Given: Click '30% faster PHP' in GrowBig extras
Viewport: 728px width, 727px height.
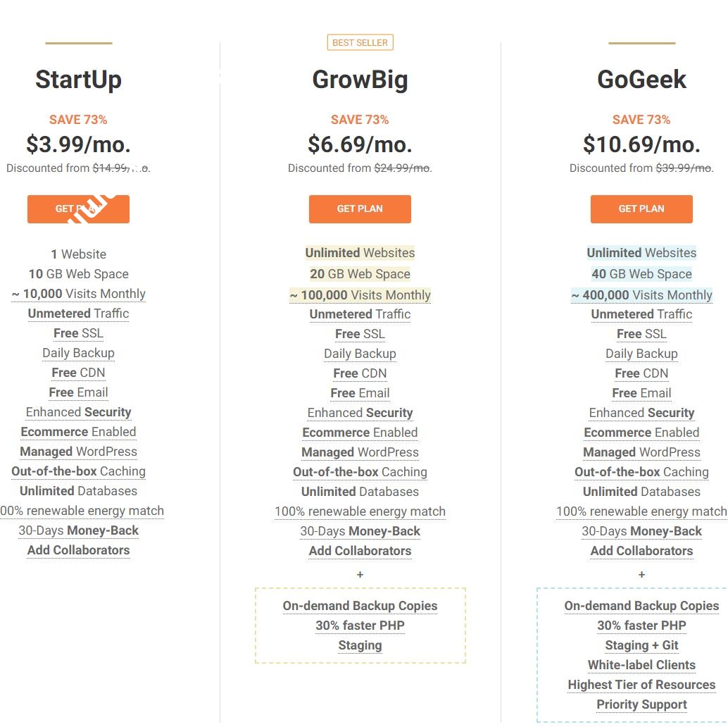Looking at the screenshot, I should 360,626.
